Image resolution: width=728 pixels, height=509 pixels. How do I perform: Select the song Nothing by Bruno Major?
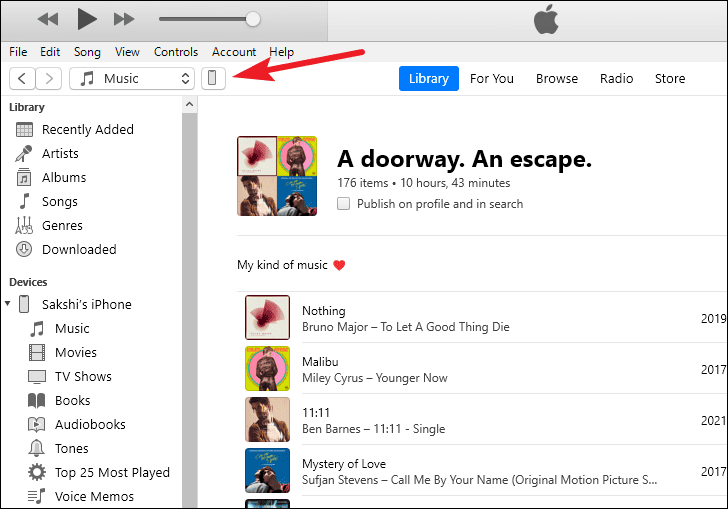[481, 318]
